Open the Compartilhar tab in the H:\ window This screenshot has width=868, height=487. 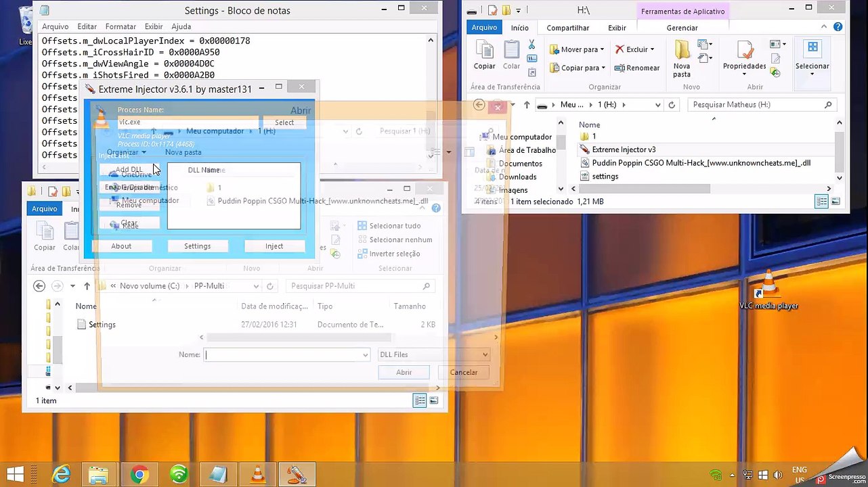568,28
